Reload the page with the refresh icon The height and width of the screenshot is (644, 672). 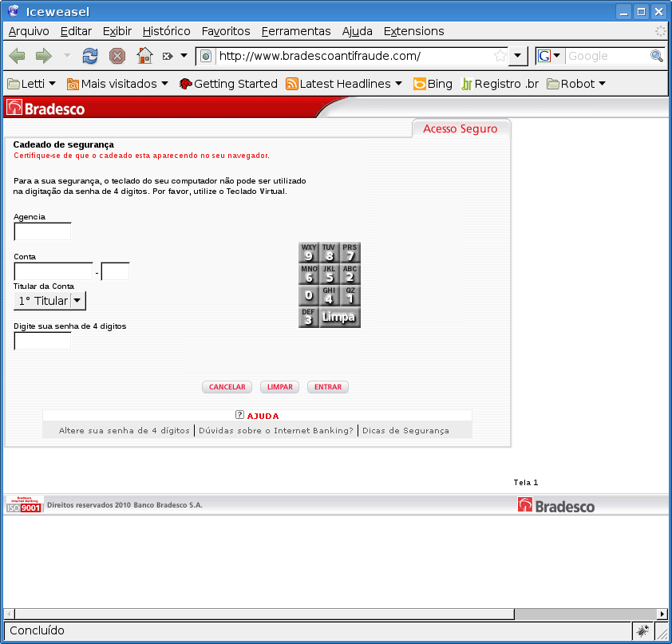coord(90,56)
